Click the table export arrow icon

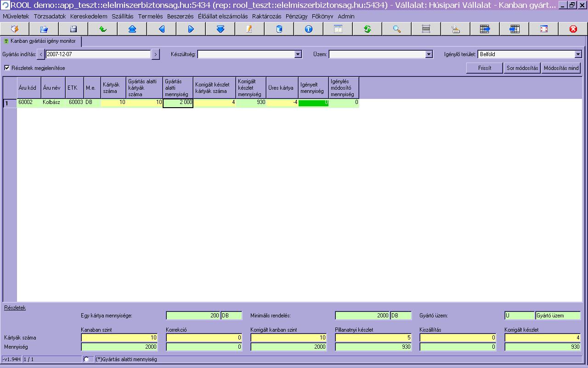pyautogui.click(x=485, y=29)
